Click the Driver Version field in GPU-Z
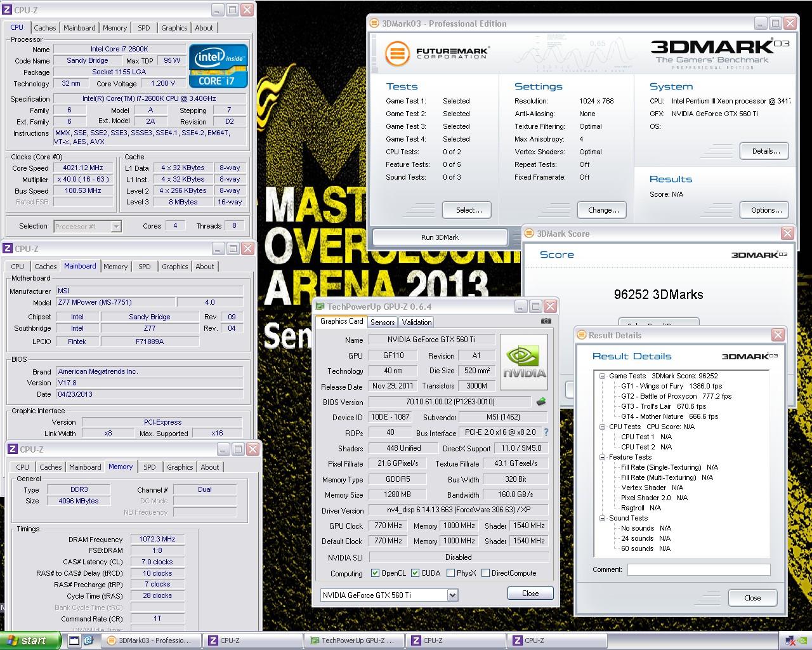Screen dimensions: 812x650 [x=458, y=510]
